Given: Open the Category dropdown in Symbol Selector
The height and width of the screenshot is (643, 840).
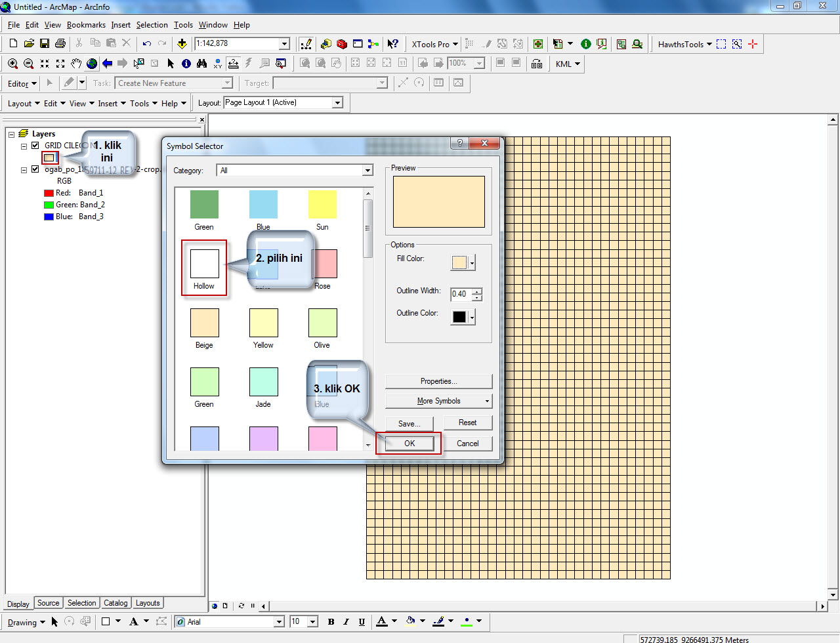Looking at the screenshot, I should tap(367, 170).
